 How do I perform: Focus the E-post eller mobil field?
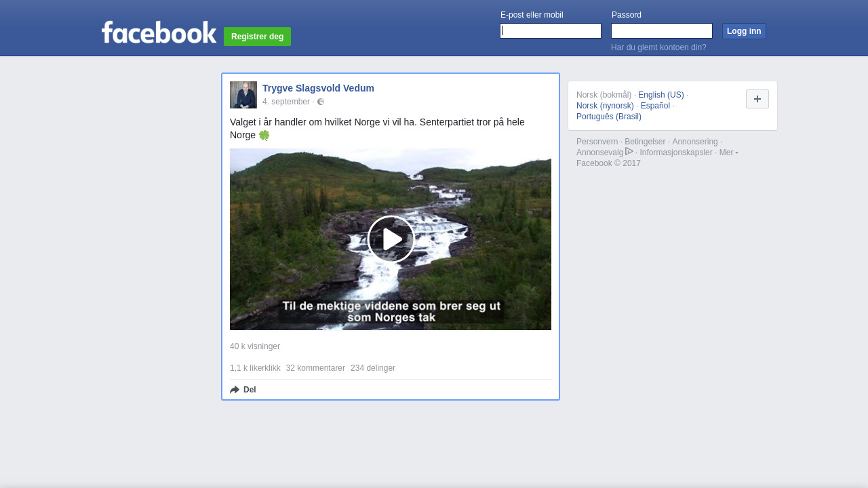pos(551,31)
